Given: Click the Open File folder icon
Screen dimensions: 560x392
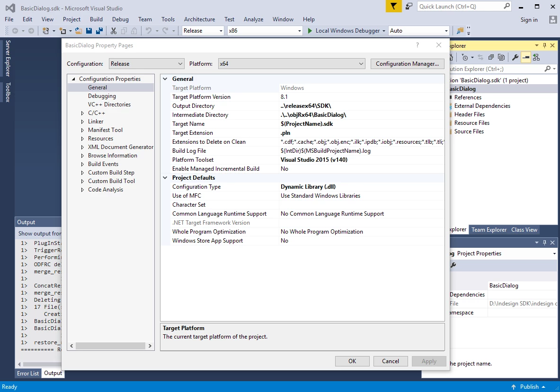Looking at the screenshot, I should pos(79,31).
